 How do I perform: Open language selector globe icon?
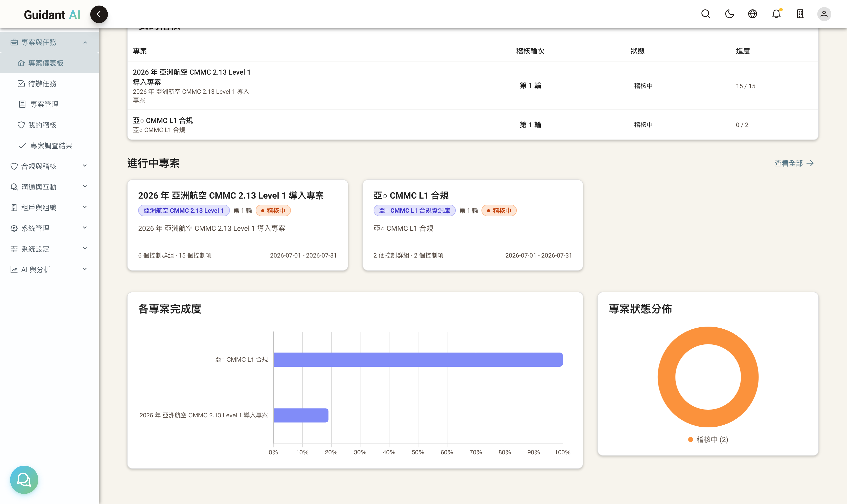(x=752, y=14)
